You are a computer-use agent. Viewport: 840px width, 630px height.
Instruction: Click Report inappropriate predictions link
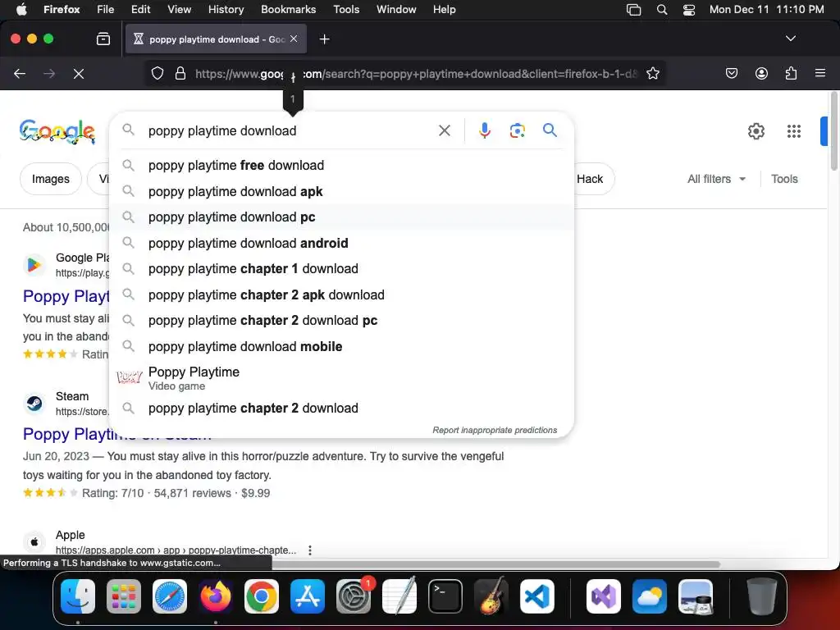click(495, 430)
